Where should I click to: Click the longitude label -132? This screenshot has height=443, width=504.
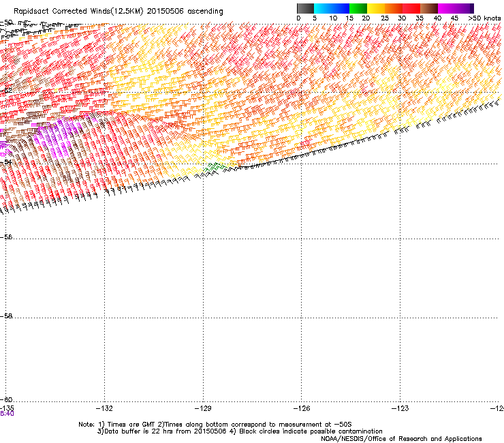[104, 408]
